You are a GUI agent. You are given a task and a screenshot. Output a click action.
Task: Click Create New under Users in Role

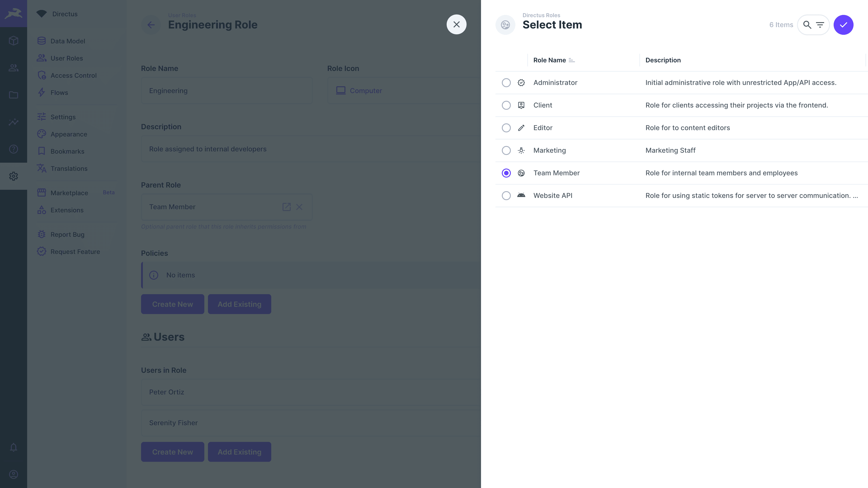[x=172, y=452]
